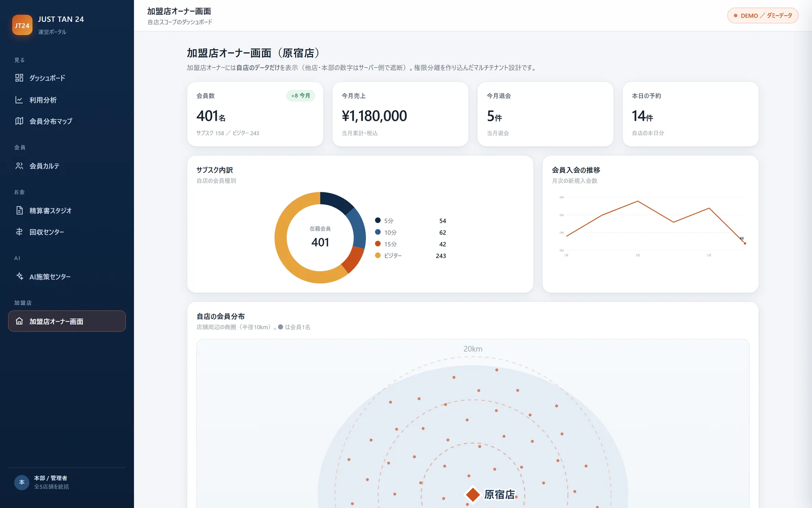
Task: Click the legend value 243
Action: point(441,256)
